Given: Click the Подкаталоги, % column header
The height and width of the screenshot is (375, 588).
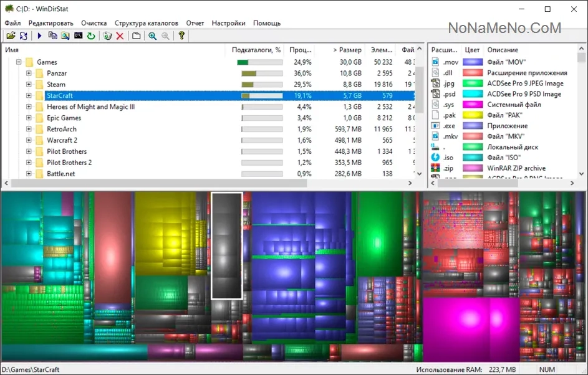Looking at the screenshot, I should click(256, 50).
